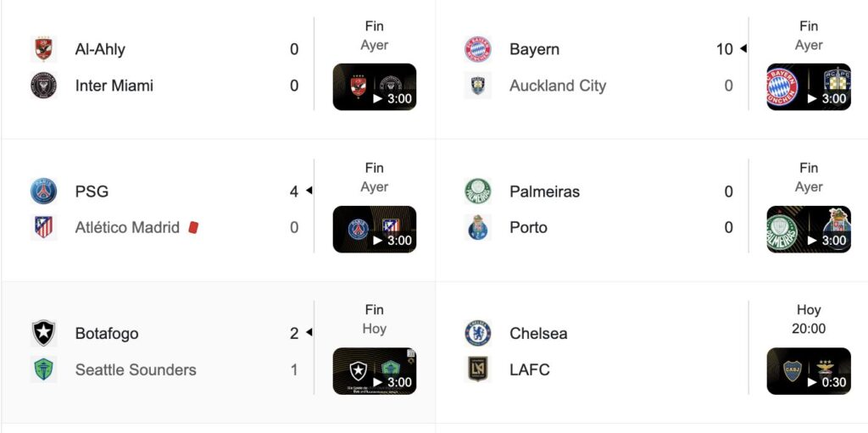The image size is (868, 433).
Task: Click the Palmeiras green badge
Action: coord(478,192)
